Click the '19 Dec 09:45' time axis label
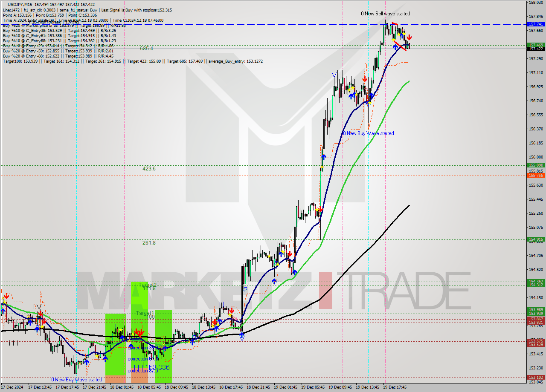 click(x=340, y=387)
